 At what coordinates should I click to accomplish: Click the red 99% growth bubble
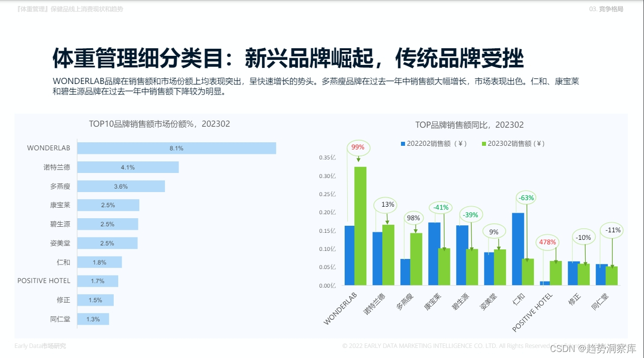(x=358, y=147)
